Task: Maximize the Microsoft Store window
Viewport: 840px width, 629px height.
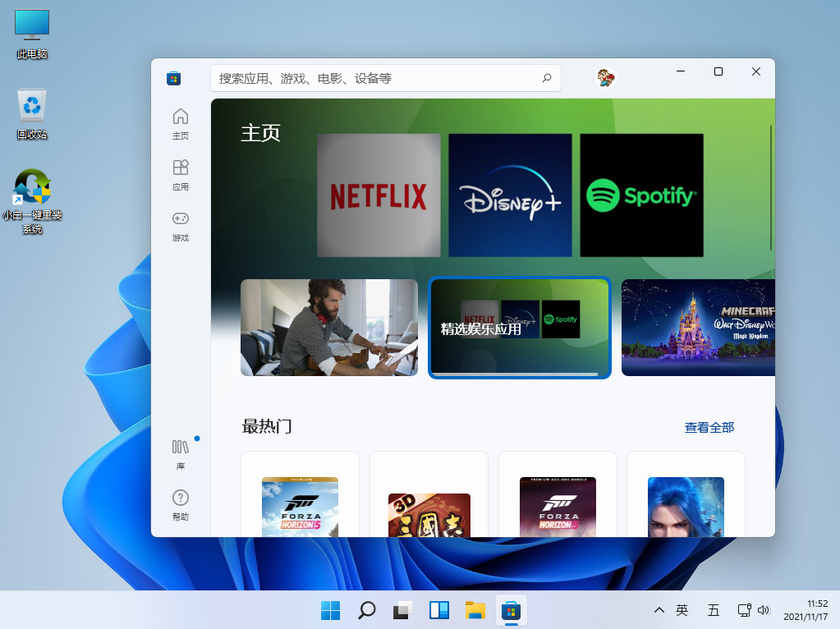Action: [718, 71]
